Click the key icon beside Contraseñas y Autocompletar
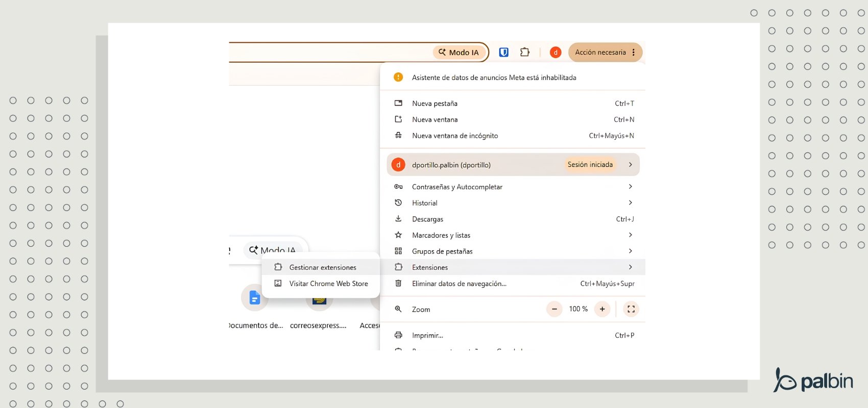The height and width of the screenshot is (408, 868). click(x=398, y=187)
